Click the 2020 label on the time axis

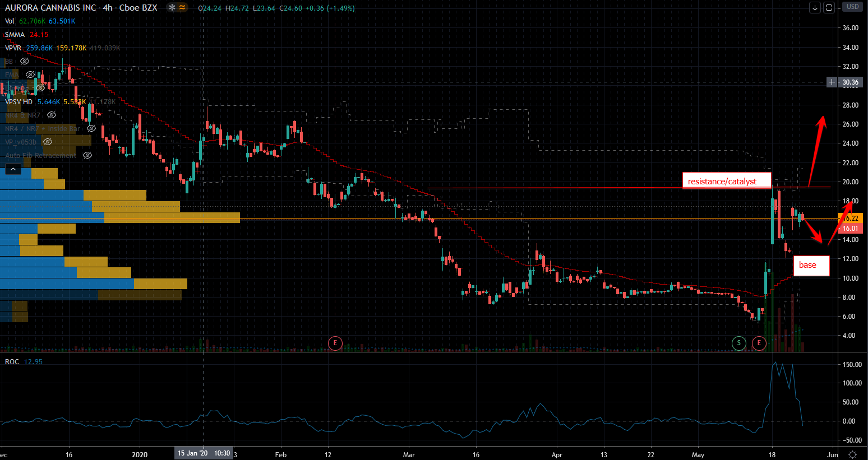pos(140,455)
